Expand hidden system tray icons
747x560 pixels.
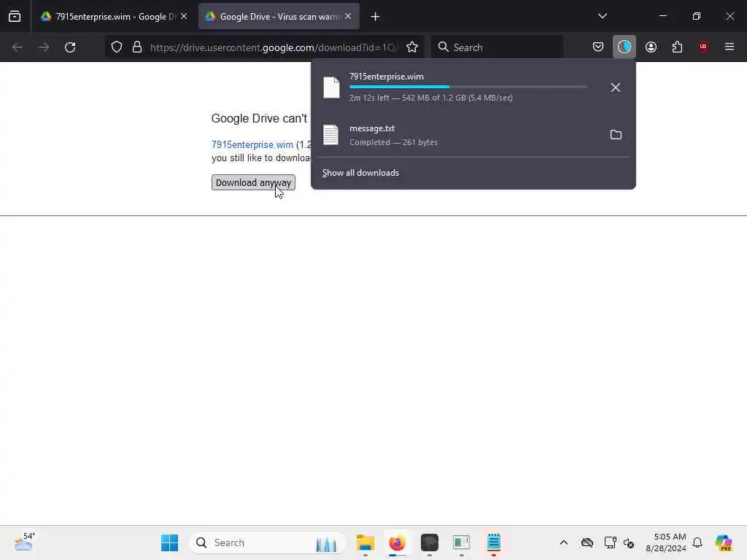pyautogui.click(x=564, y=542)
